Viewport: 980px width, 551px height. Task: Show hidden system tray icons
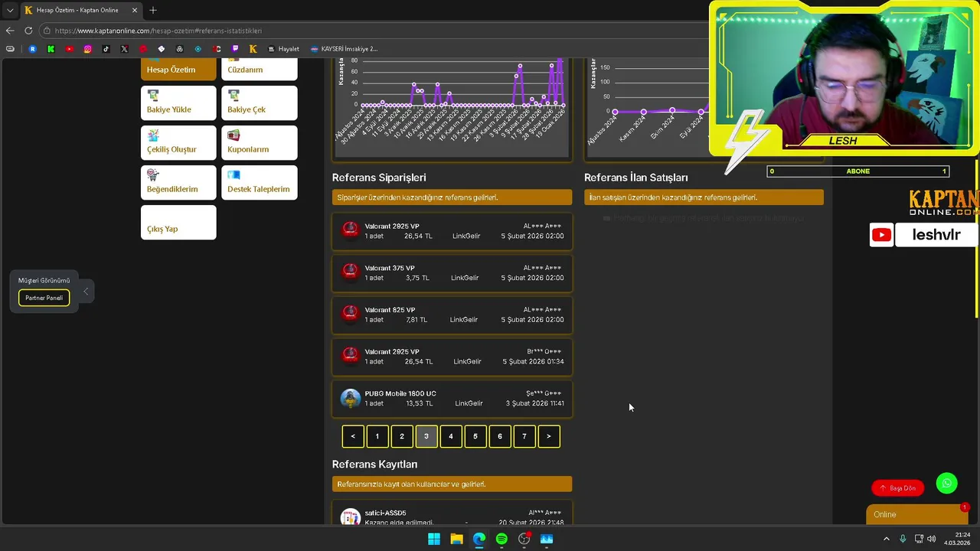[887, 539]
